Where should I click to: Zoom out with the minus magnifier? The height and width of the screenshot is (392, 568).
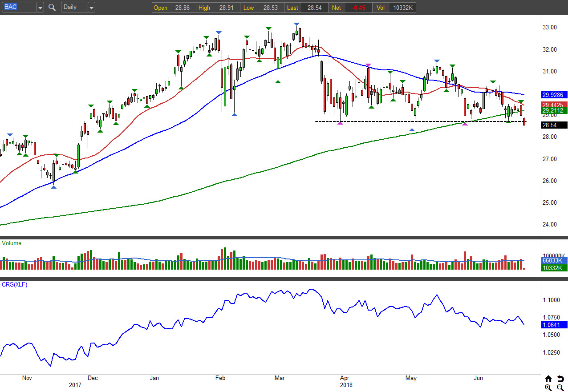pos(560,388)
